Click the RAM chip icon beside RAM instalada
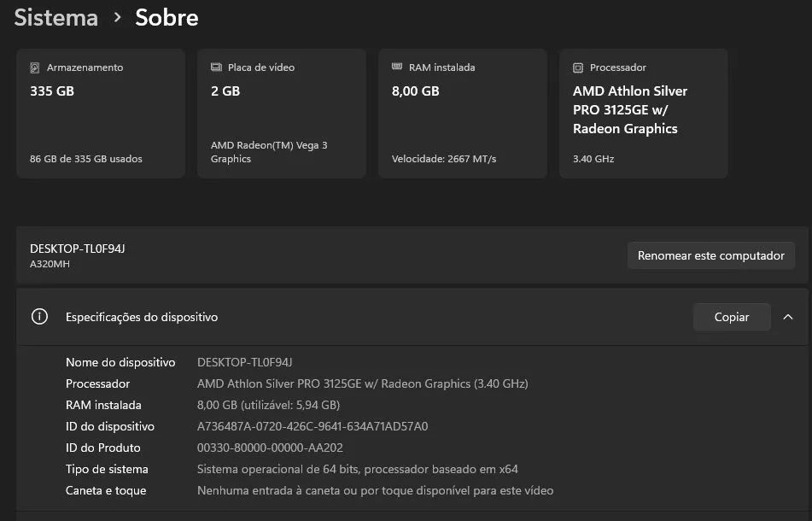812x521 pixels. click(x=397, y=67)
